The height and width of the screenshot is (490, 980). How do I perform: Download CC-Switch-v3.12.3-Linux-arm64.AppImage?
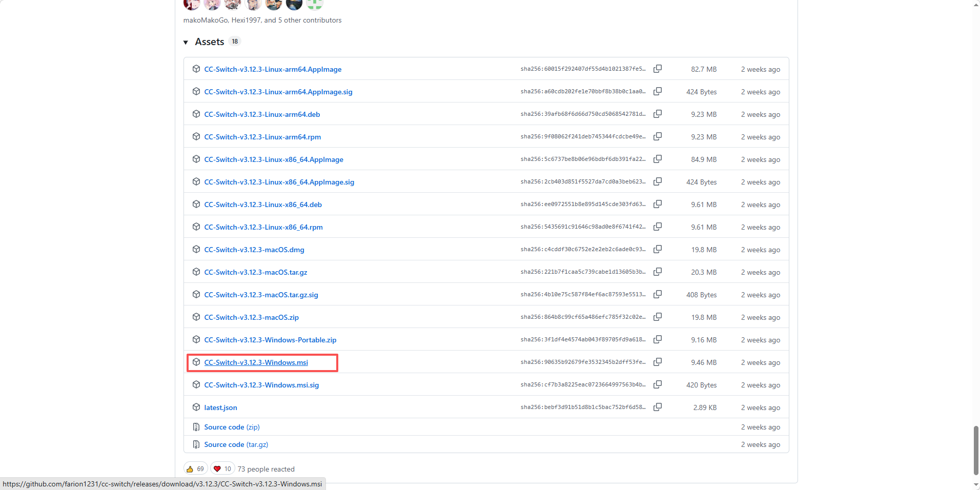pyautogui.click(x=273, y=69)
